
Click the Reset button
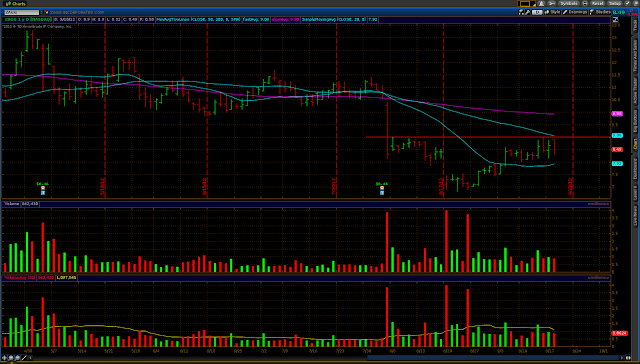click(x=598, y=4)
